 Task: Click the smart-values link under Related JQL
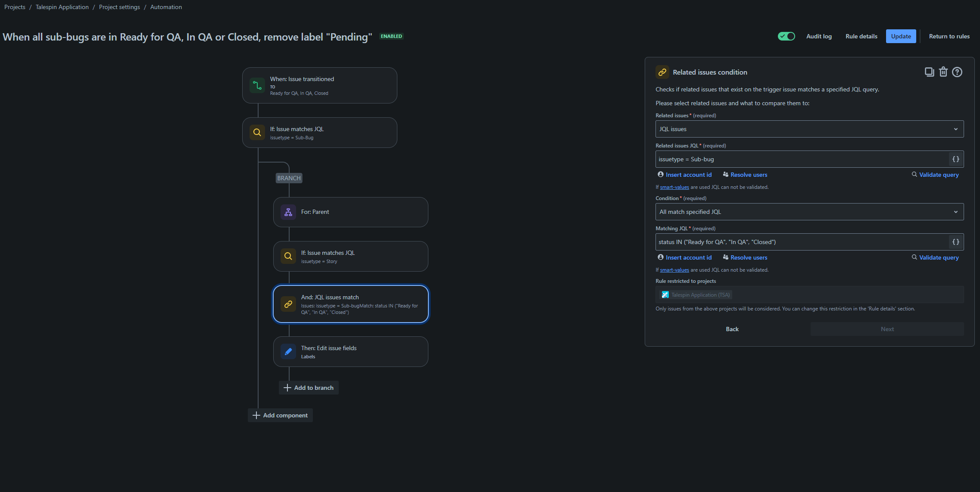pyautogui.click(x=674, y=187)
